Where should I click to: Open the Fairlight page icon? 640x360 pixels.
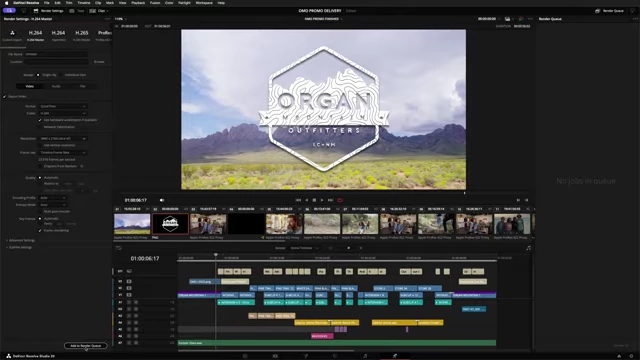pos(365,356)
